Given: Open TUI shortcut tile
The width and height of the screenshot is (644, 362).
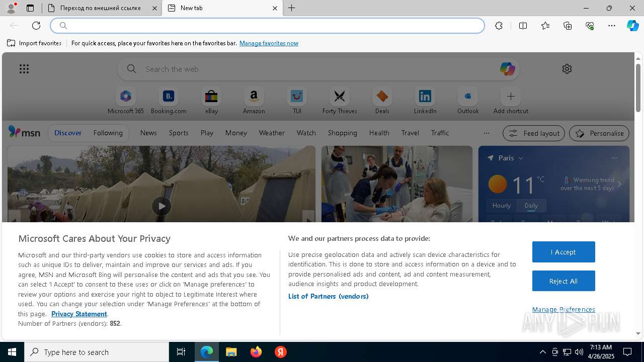Looking at the screenshot, I should pyautogui.click(x=297, y=101).
